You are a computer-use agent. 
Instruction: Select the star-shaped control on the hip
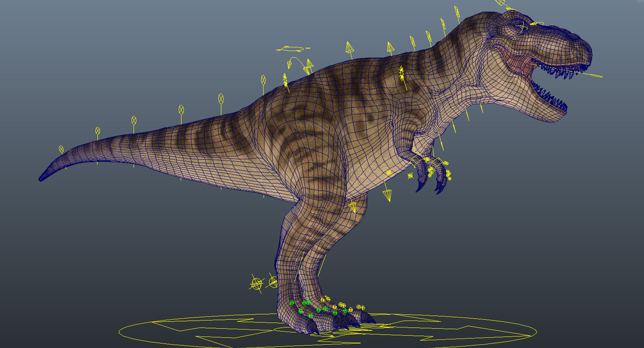(x=285, y=80)
